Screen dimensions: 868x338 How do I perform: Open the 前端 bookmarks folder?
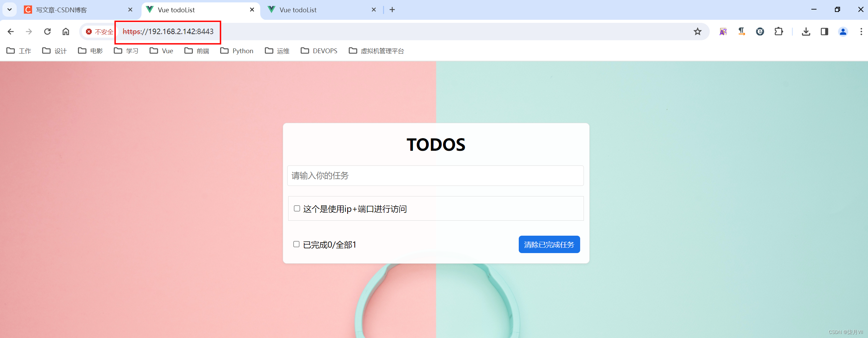pyautogui.click(x=197, y=51)
